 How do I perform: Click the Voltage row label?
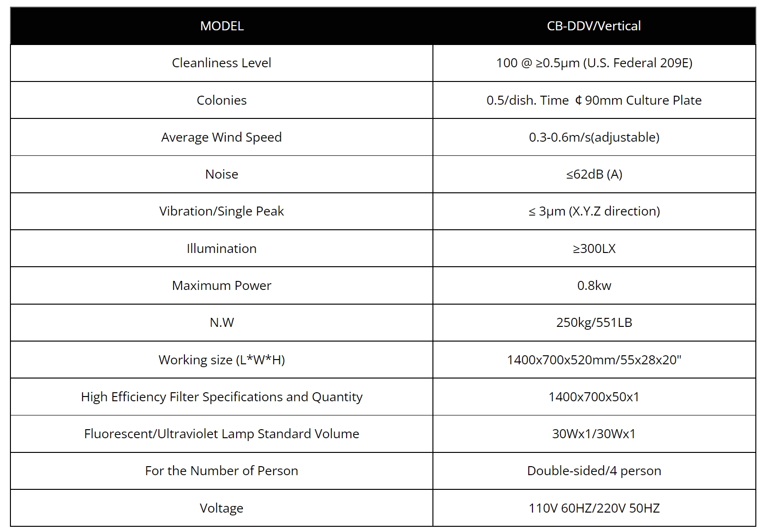221,508
